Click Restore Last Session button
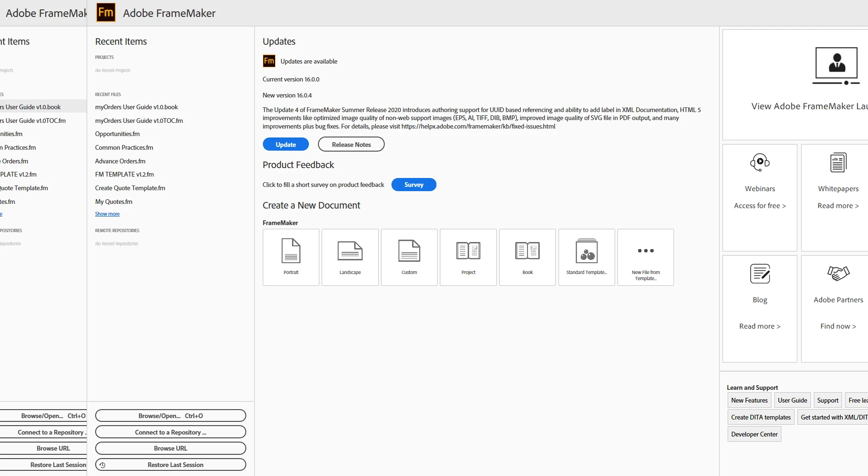Screen dimensions: 868x476 [x=170, y=465]
